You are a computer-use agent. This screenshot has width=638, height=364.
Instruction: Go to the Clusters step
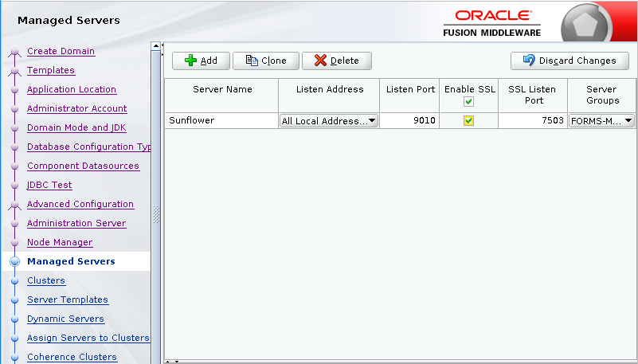point(46,280)
